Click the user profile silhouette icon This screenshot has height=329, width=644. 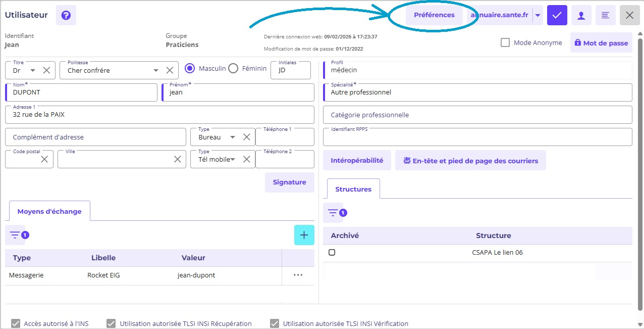(x=581, y=15)
